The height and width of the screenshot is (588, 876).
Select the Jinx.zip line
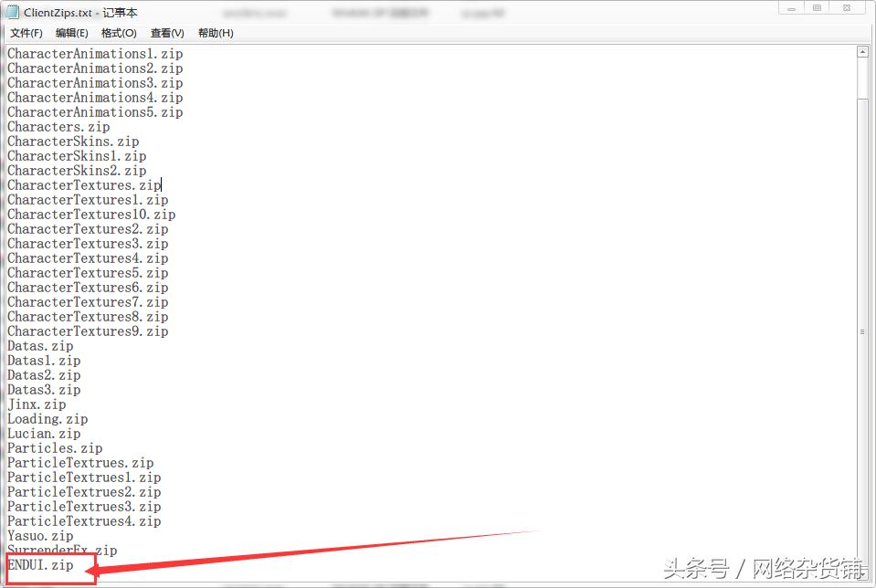coord(37,404)
